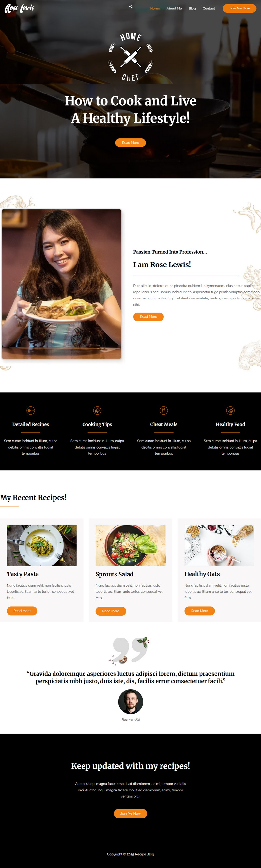This screenshot has width=261, height=868.
Task: Open the Home menu item
Action: pyautogui.click(x=155, y=9)
